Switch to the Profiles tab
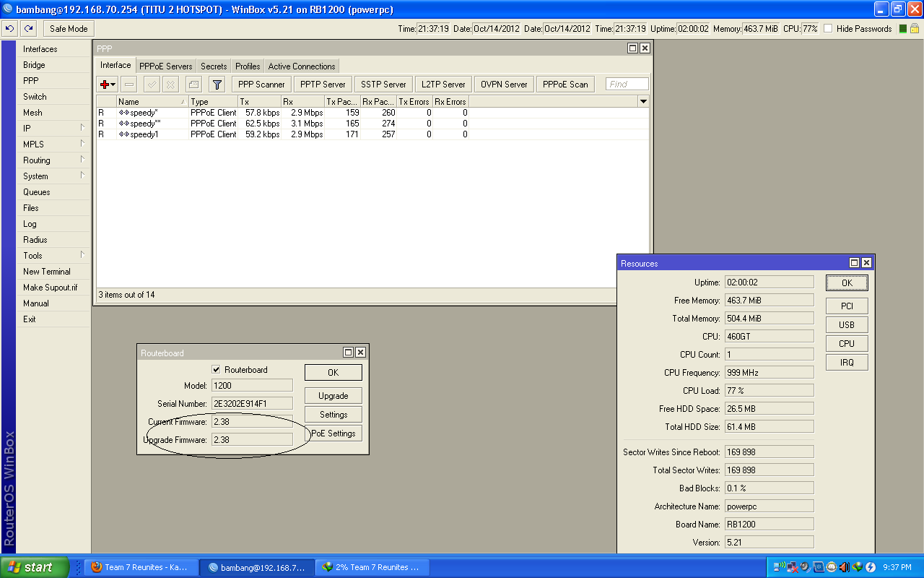 coord(248,66)
